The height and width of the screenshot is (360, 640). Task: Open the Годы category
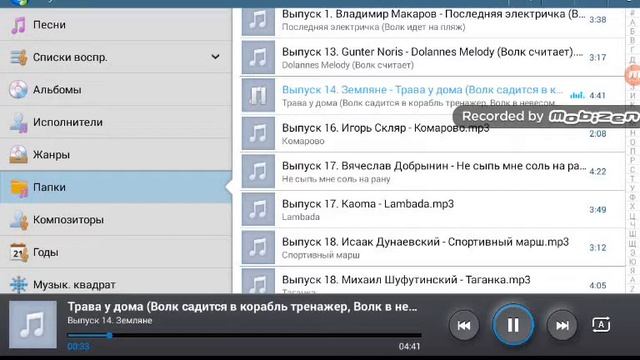pos(116,252)
